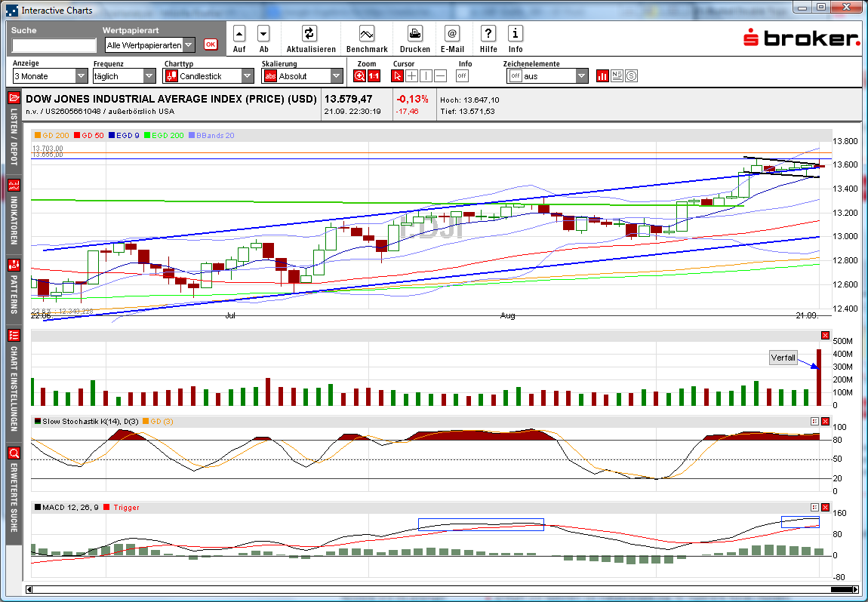The width and height of the screenshot is (868, 602).
Task: Click the orange GD (3) legend label
Action: [x=162, y=422]
